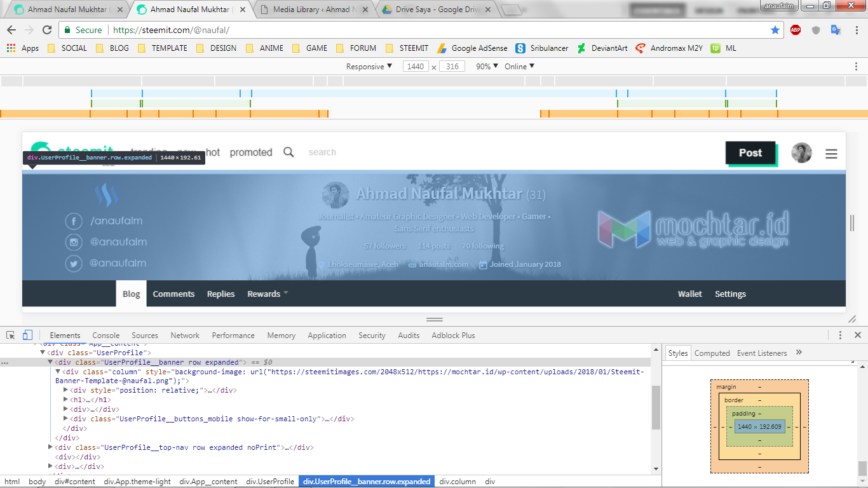Open the Replies profile tab
The width and height of the screenshot is (868, 488).
(x=220, y=294)
